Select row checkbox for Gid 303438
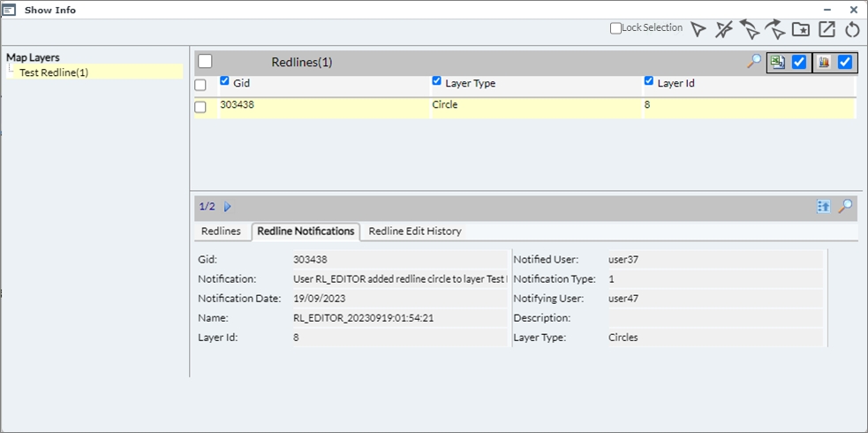The width and height of the screenshot is (868, 433). (x=200, y=107)
